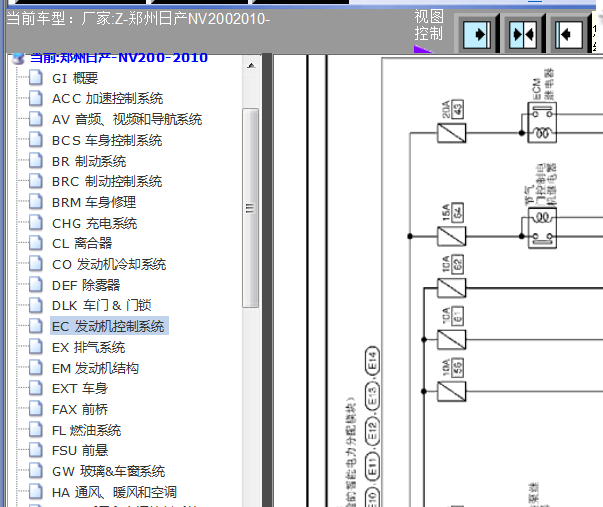Click the page icon beside FSU 前悬

[36, 449]
